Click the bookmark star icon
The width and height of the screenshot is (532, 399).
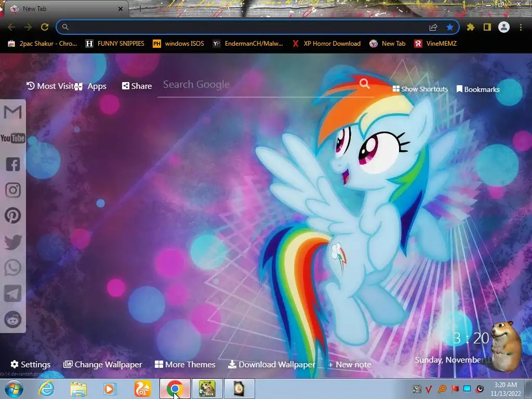pyautogui.click(x=450, y=27)
